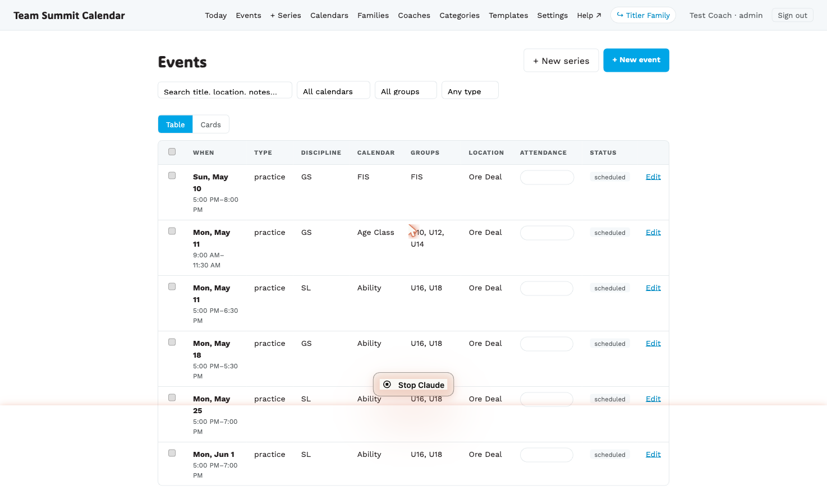The width and height of the screenshot is (827, 504).
Task: Switch to the Cards view tab
Action: click(211, 124)
